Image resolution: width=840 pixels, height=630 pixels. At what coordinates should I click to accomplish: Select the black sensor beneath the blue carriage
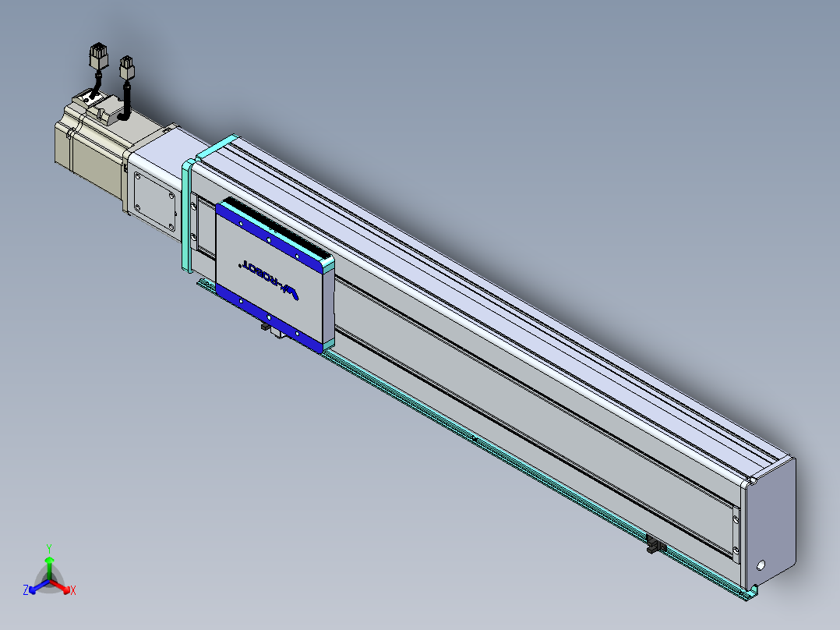(x=265, y=326)
